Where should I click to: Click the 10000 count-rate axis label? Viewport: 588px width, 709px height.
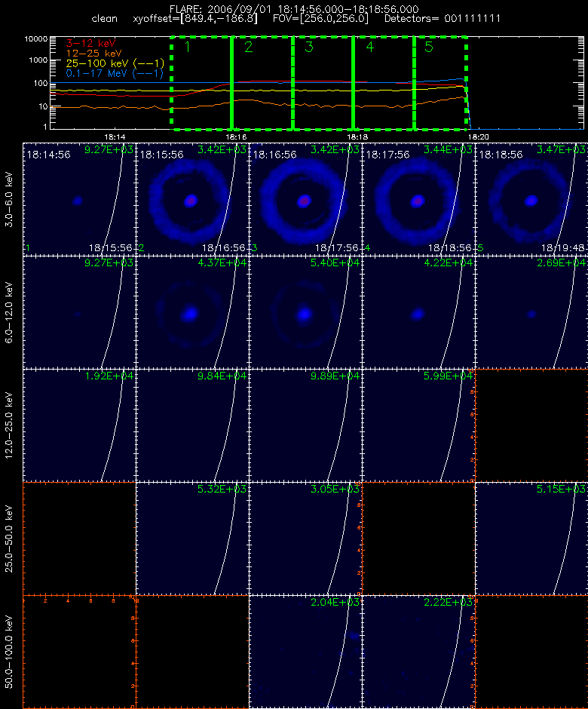[36, 39]
